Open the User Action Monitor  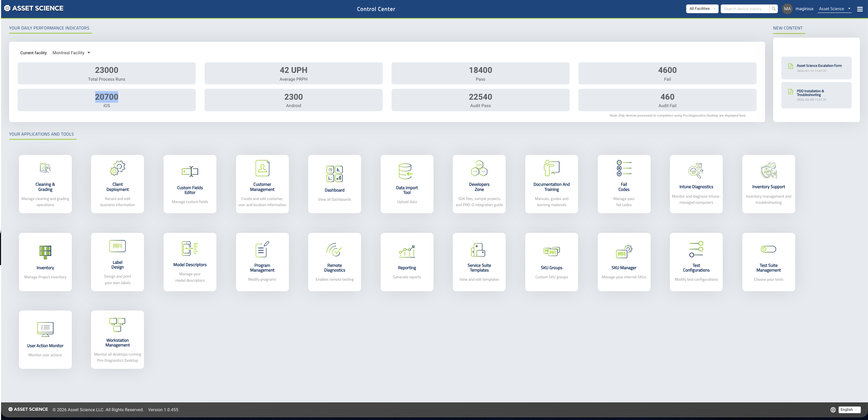pos(45,339)
